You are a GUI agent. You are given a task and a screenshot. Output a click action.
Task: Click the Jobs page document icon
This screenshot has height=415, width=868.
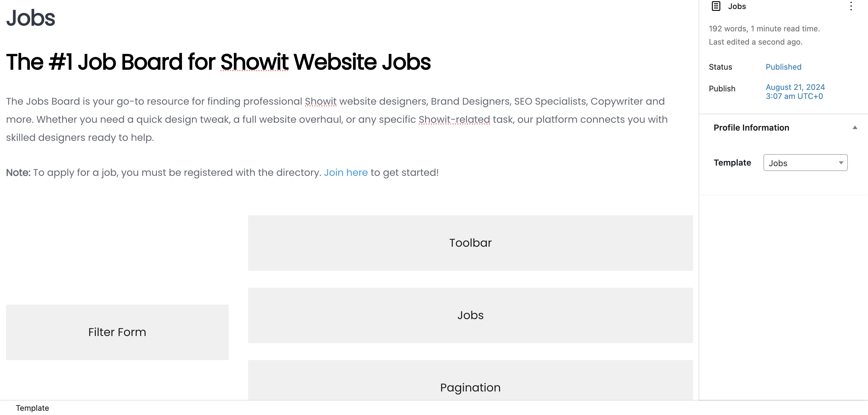coord(716,6)
